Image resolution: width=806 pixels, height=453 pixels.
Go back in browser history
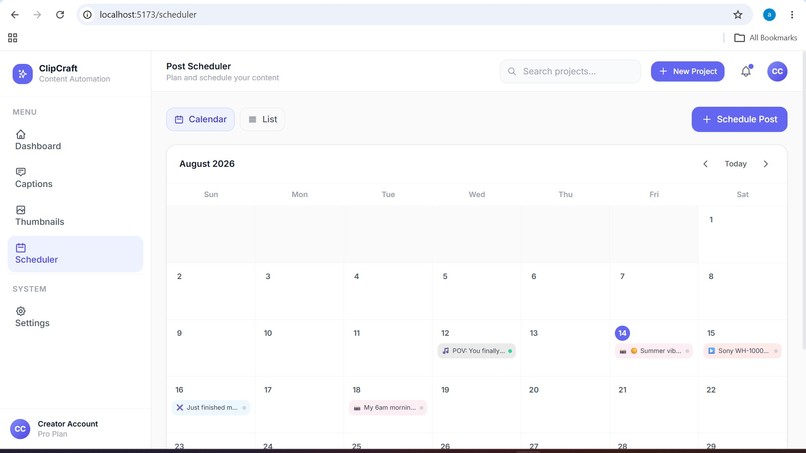pyautogui.click(x=14, y=14)
